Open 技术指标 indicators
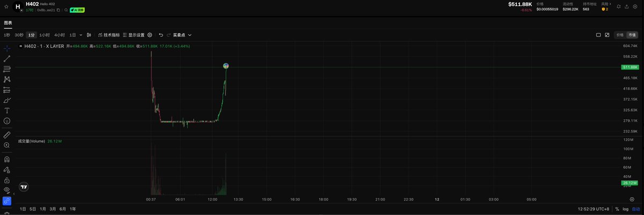This screenshot has height=215, width=644. coord(109,35)
